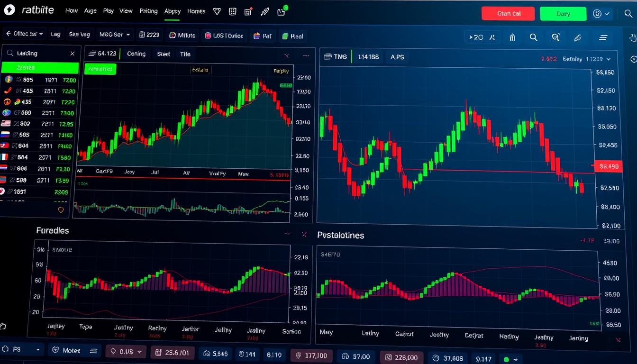637x364 pixels.
Task: Click the red price marker on right chart axis
Action: pyautogui.click(x=609, y=166)
